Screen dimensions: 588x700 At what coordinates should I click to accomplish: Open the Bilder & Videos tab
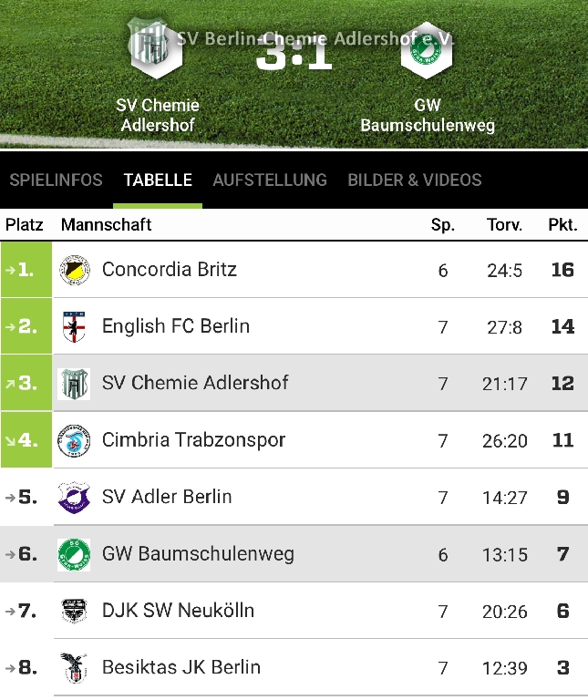pyautogui.click(x=415, y=180)
